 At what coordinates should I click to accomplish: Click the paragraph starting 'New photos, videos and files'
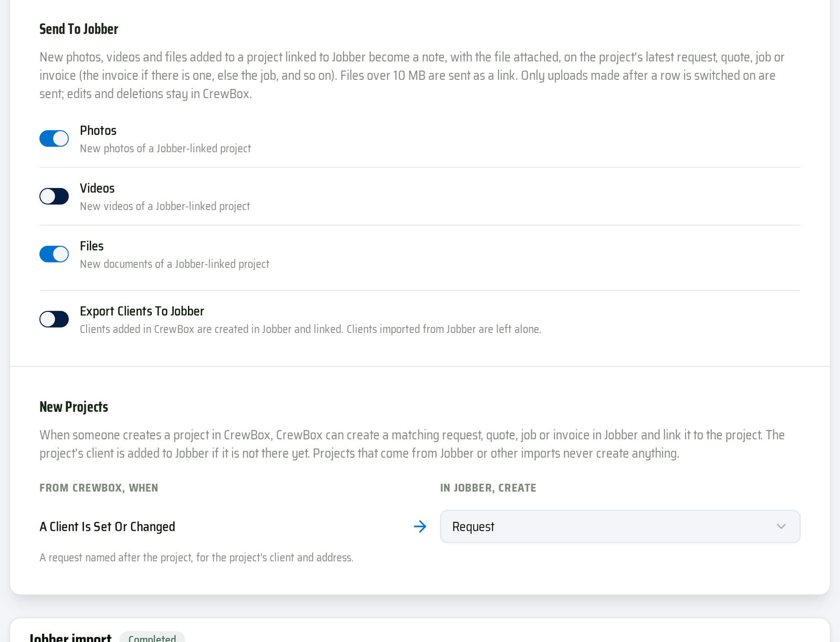pyautogui.click(x=412, y=75)
